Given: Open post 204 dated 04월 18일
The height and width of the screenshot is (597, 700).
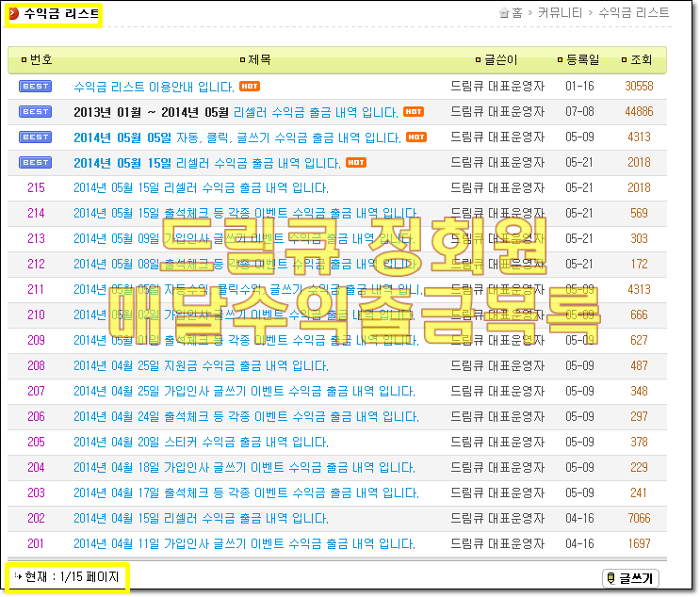Looking at the screenshot, I should coord(244,468).
